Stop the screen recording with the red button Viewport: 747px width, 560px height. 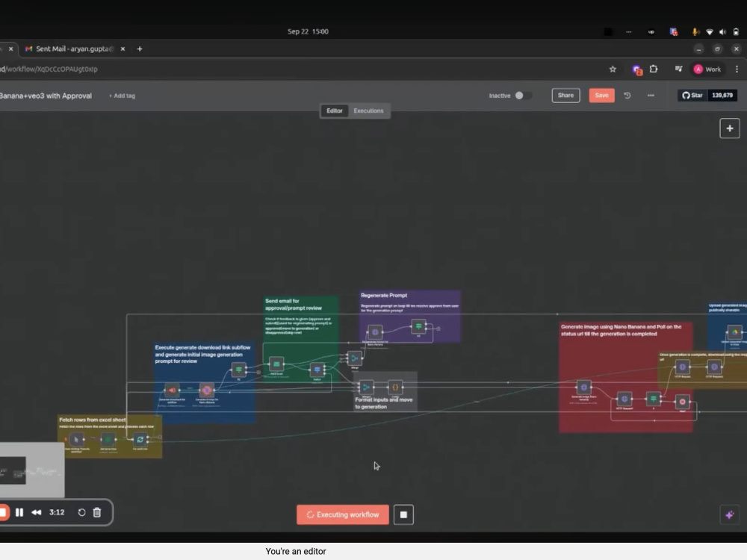pos(3,512)
